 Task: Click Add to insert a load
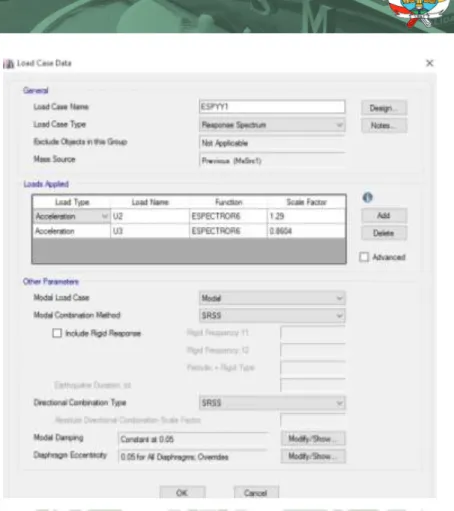coord(384,215)
